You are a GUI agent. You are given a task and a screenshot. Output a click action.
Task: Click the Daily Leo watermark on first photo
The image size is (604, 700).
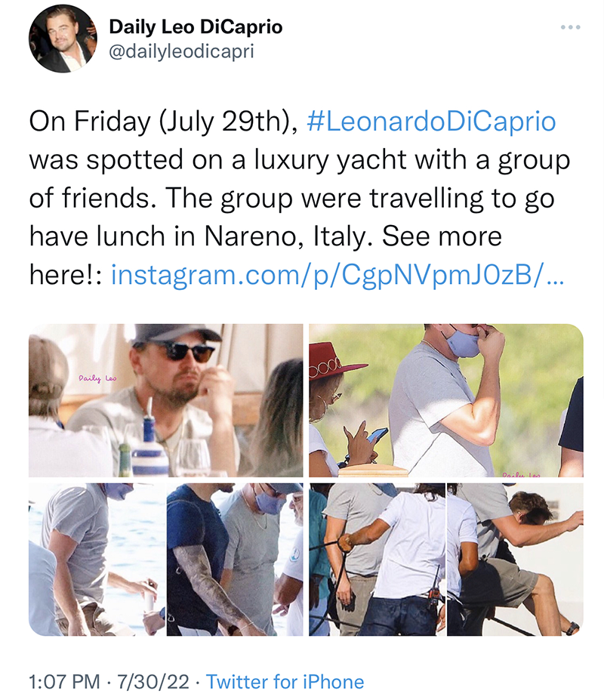94,377
